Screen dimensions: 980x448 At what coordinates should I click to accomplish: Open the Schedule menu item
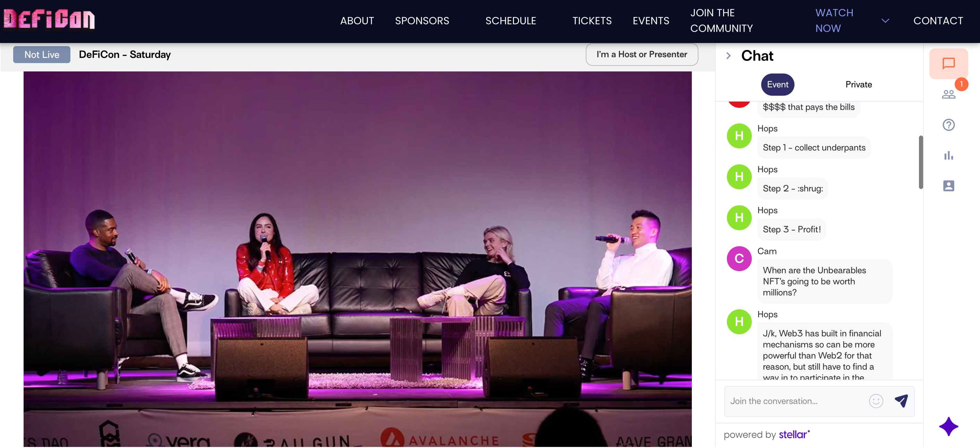click(x=510, y=20)
